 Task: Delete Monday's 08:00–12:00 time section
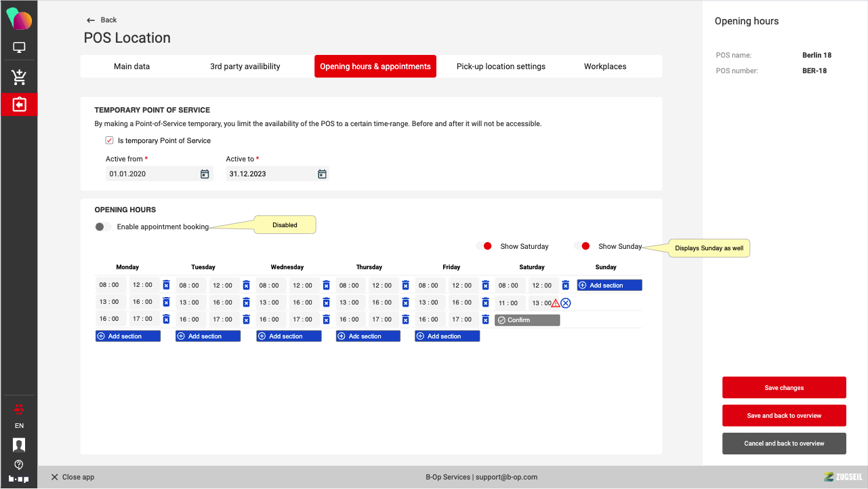pyautogui.click(x=166, y=286)
